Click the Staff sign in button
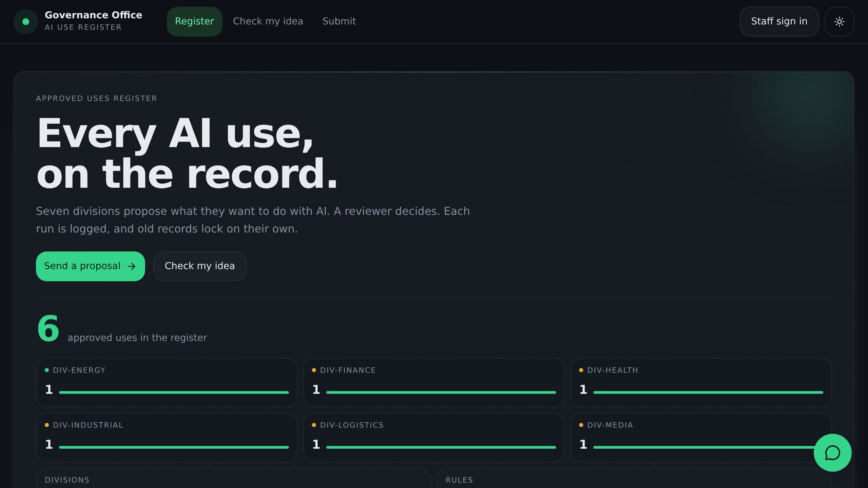 779,22
